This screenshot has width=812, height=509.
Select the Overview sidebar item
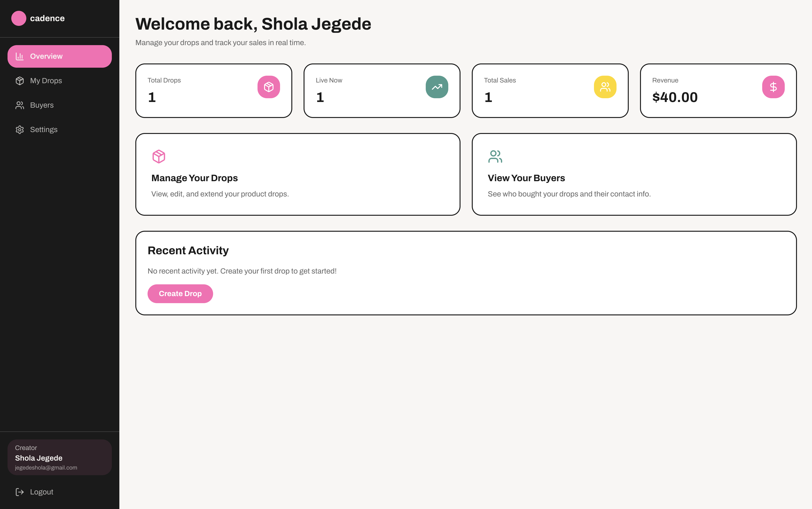pos(60,56)
